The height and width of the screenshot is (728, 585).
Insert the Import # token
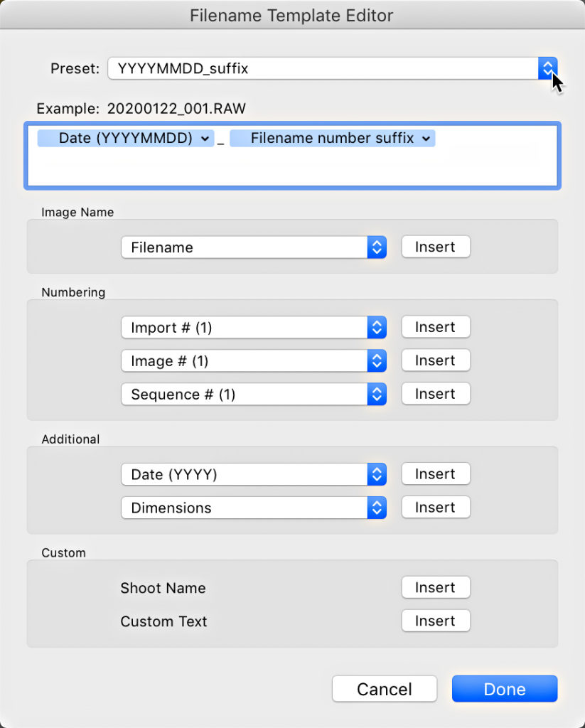435,327
